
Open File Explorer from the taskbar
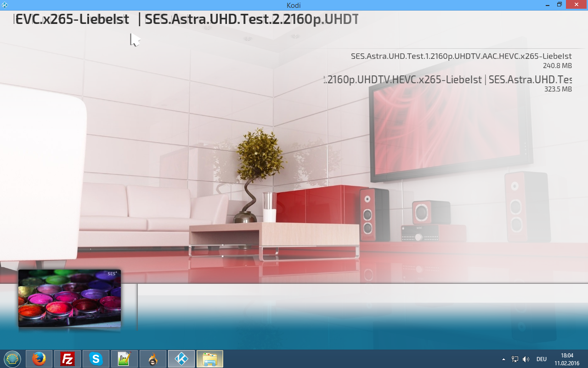[210, 359]
